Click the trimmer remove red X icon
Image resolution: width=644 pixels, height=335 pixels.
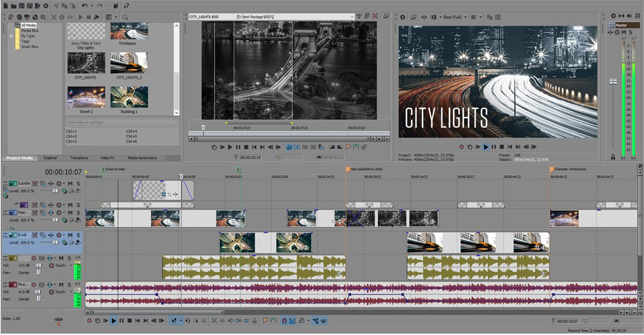point(375,16)
